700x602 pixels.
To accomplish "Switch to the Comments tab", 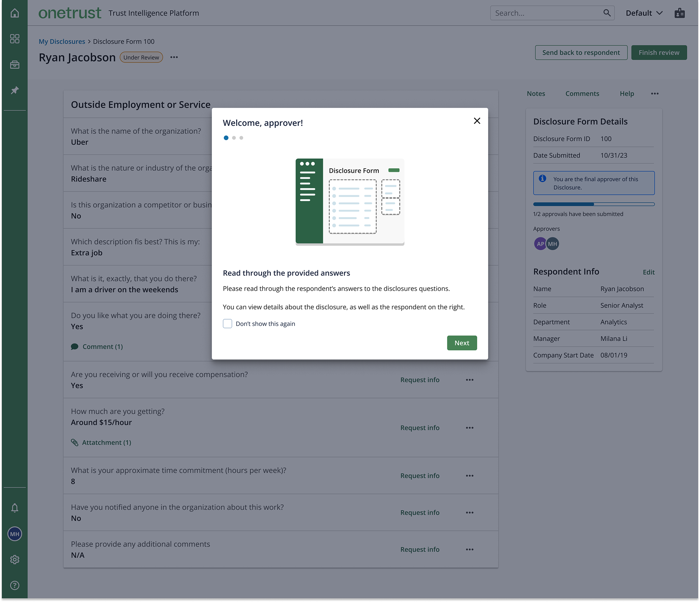I will tap(582, 94).
